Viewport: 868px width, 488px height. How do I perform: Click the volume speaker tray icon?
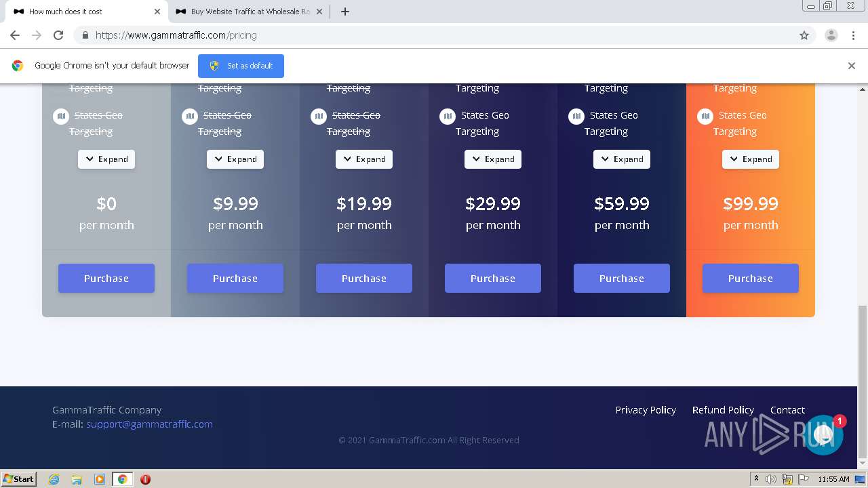pos(771,479)
